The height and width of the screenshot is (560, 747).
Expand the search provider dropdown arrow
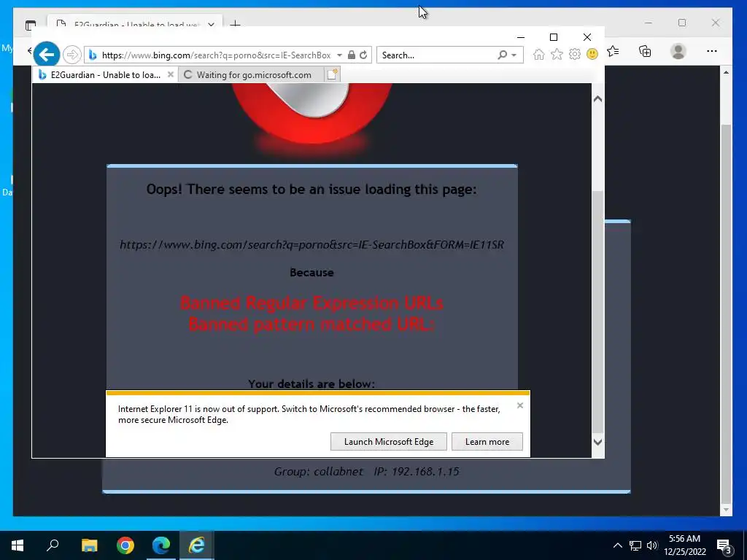pos(514,55)
